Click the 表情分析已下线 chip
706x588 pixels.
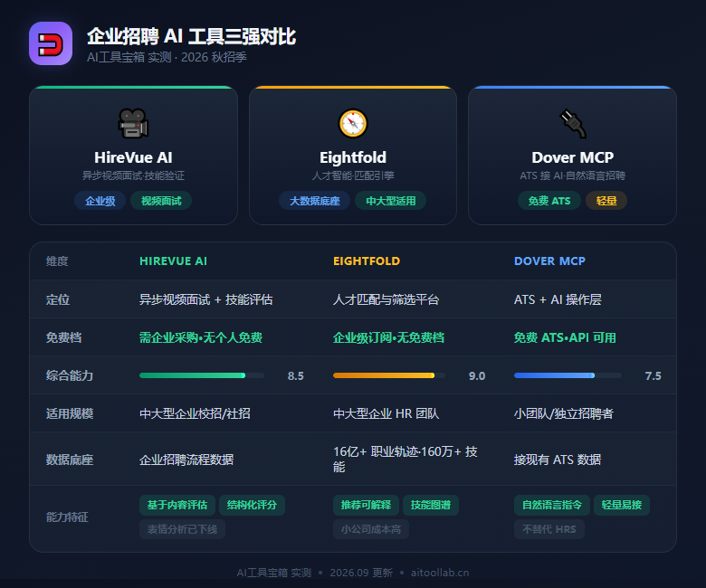[x=182, y=529]
